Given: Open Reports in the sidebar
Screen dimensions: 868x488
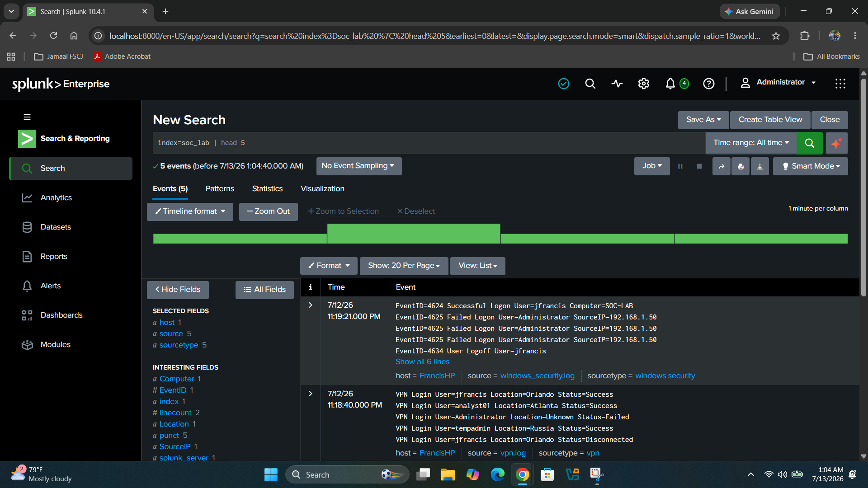Looking at the screenshot, I should (71, 256).
